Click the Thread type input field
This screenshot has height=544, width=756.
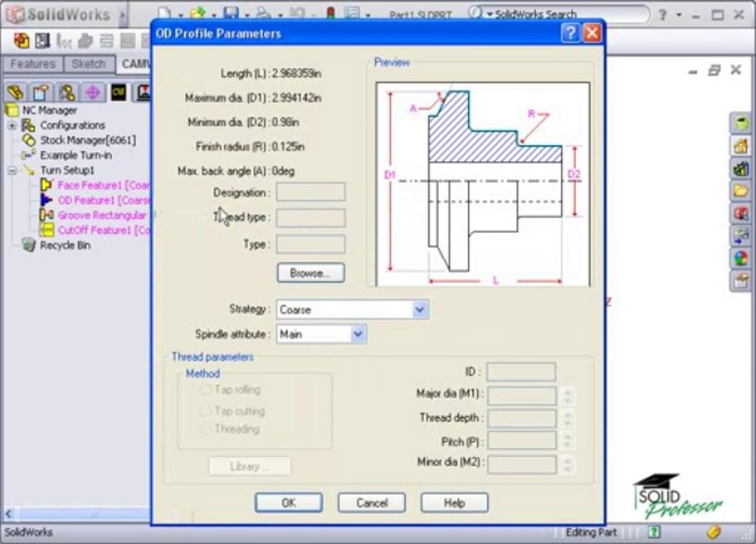pyautogui.click(x=311, y=218)
